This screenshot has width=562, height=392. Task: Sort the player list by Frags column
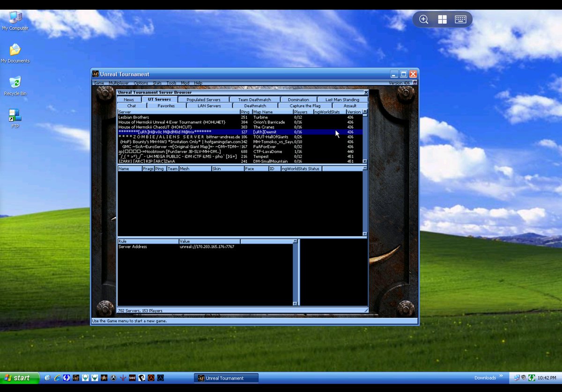pyautogui.click(x=148, y=168)
